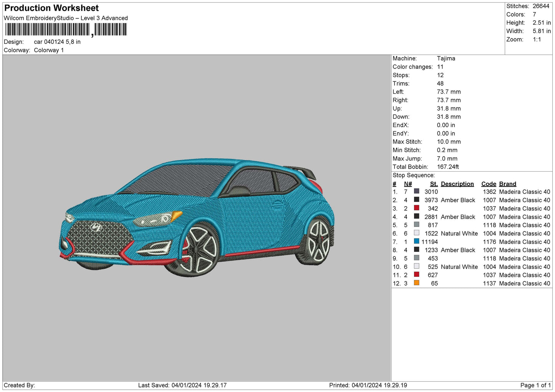Select stitch count '11194'

(430, 242)
